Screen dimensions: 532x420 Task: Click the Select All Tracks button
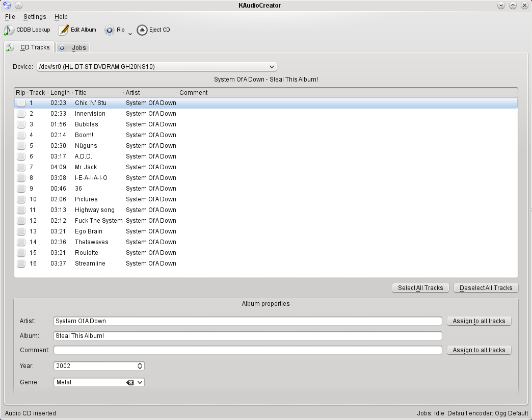[x=420, y=288]
